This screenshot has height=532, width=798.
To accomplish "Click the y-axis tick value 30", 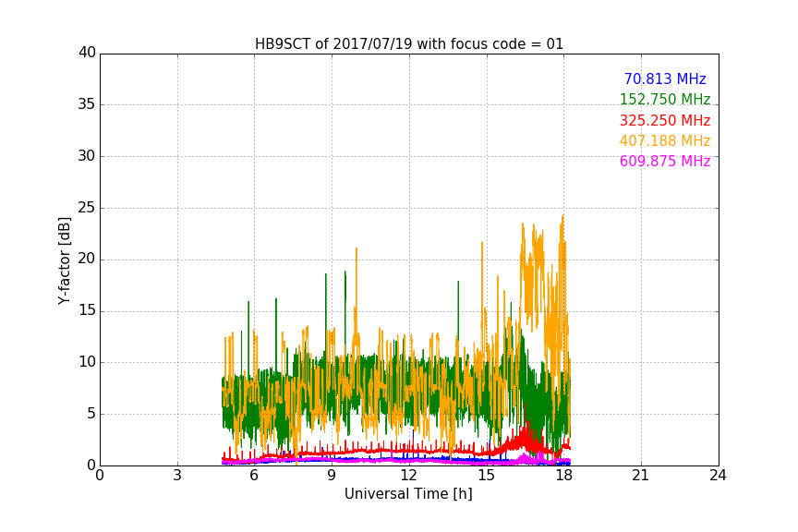I will click(87, 156).
